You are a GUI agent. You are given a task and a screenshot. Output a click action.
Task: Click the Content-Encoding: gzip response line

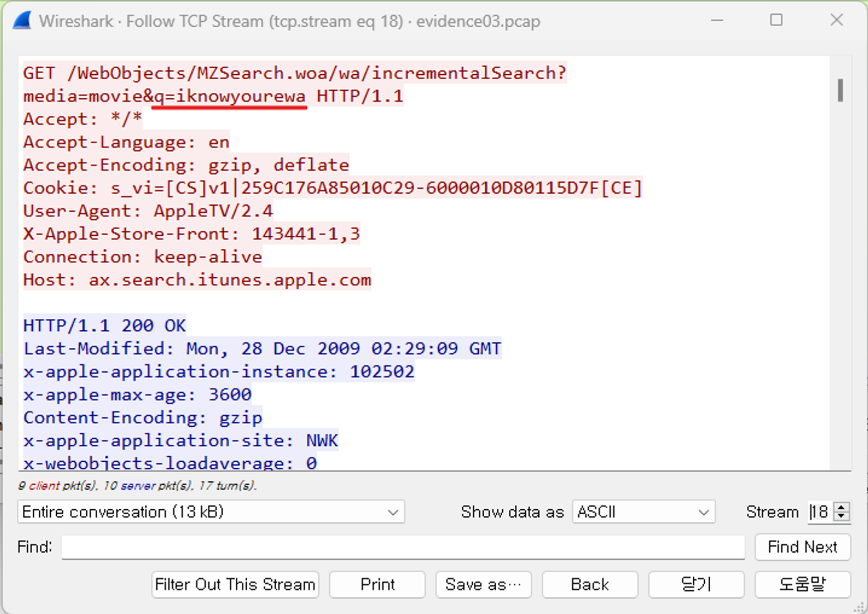pos(142,418)
